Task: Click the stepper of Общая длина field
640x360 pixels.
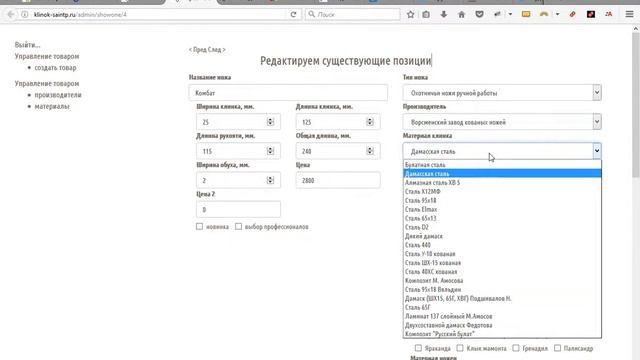Action: (370, 151)
